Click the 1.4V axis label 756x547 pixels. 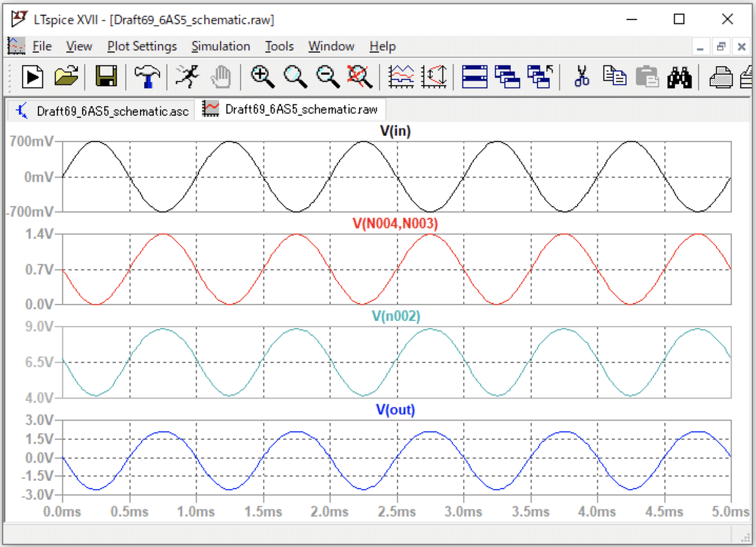40,234
